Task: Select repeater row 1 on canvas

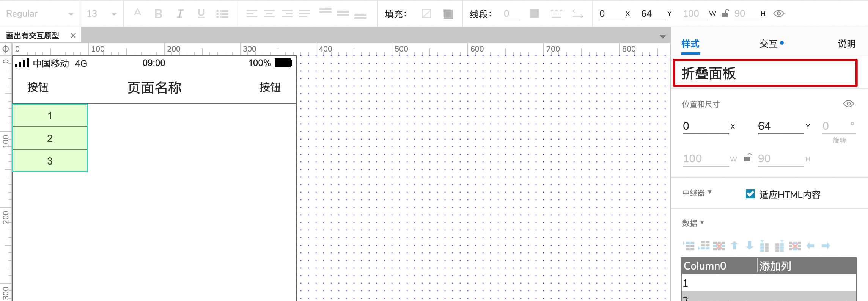Action: point(50,116)
